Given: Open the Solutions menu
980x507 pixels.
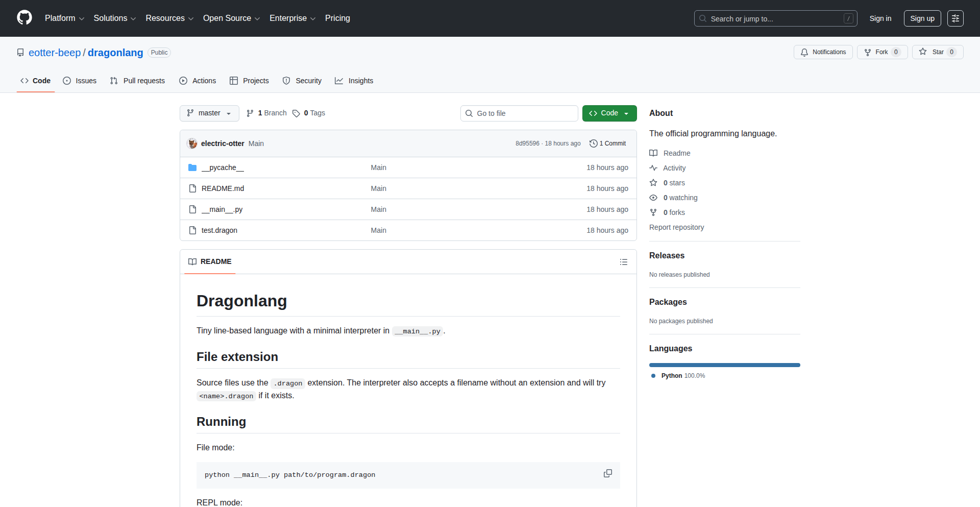Looking at the screenshot, I should click(x=114, y=18).
